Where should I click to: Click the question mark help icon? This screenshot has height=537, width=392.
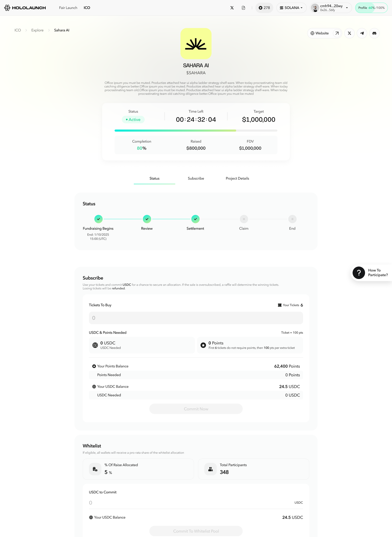359,273
